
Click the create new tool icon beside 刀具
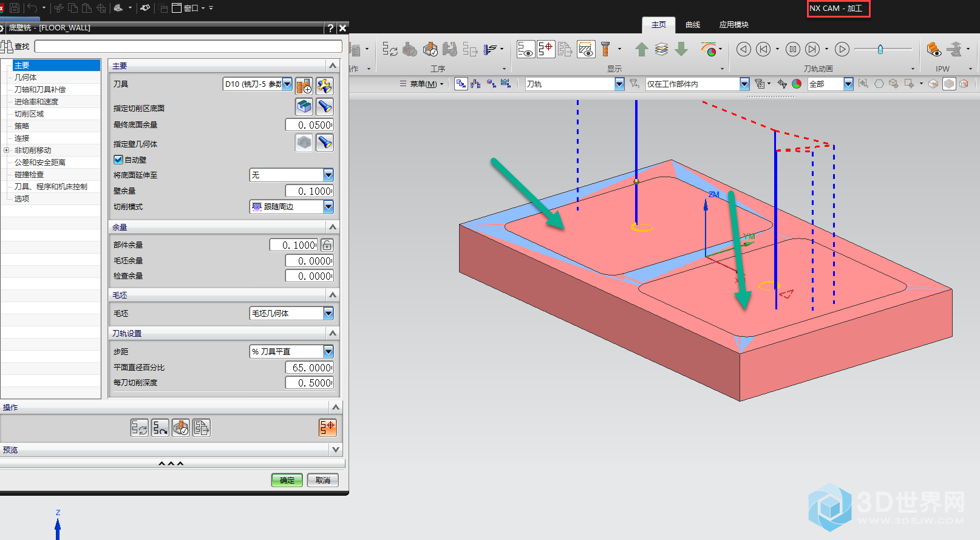tap(304, 86)
